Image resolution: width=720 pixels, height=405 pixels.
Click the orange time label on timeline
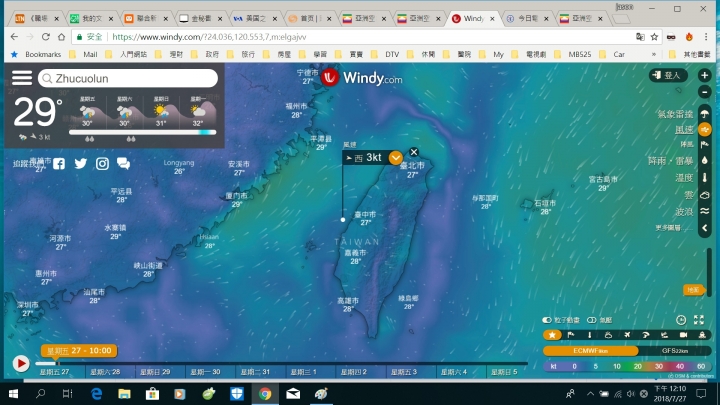(79, 351)
